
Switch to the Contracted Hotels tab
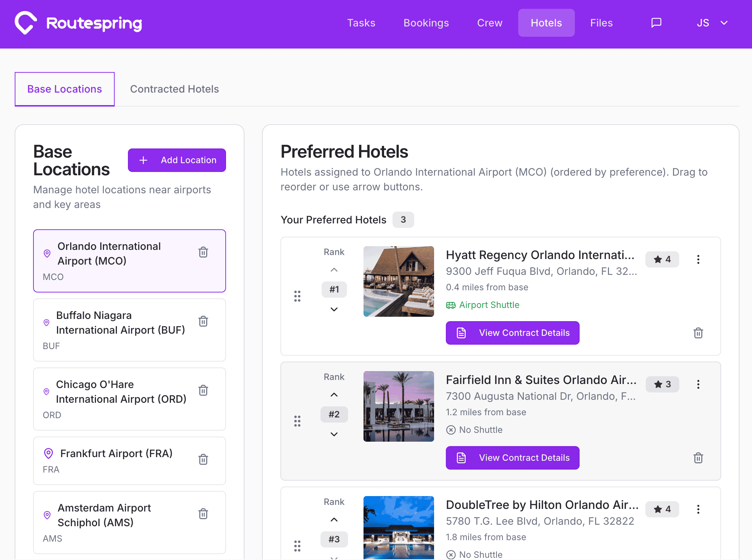tap(174, 89)
